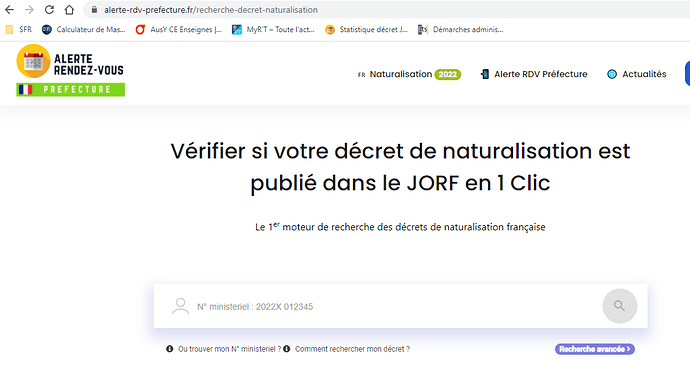The height and width of the screenshot is (371, 690).
Task: Open the Statistique décret J... bookmark
Action: coord(367,29)
